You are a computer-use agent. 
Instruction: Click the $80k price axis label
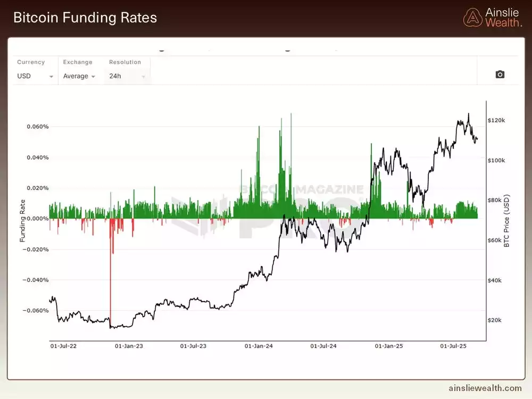494,200
